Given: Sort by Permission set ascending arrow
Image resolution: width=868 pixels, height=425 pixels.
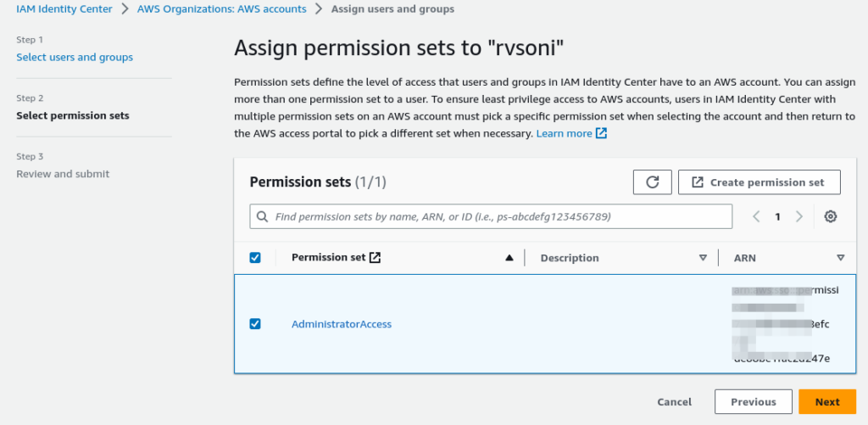Looking at the screenshot, I should point(509,258).
